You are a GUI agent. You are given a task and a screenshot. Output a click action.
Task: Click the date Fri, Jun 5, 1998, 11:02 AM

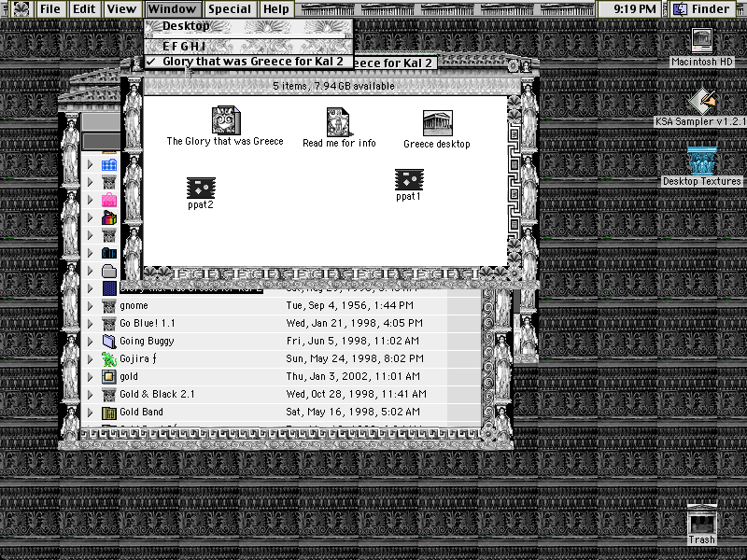click(353, 341)
